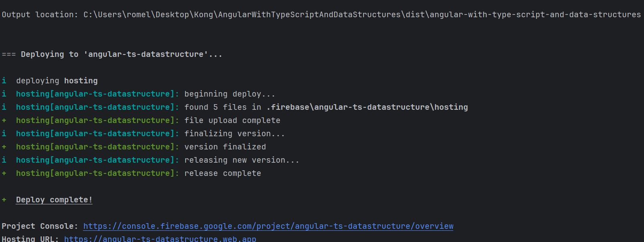
Task: Click the .firebase\angular-ts-datastructure\hosting path text
Action: (367, 107)
